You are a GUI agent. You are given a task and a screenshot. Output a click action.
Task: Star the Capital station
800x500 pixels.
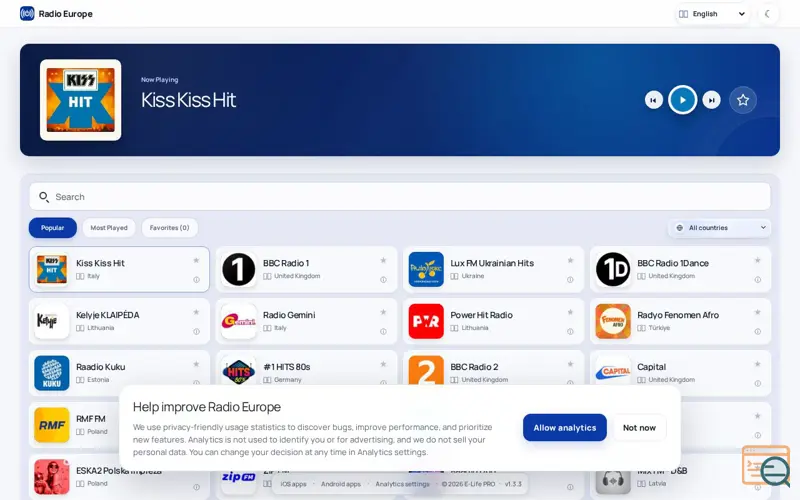coord(758,364)
